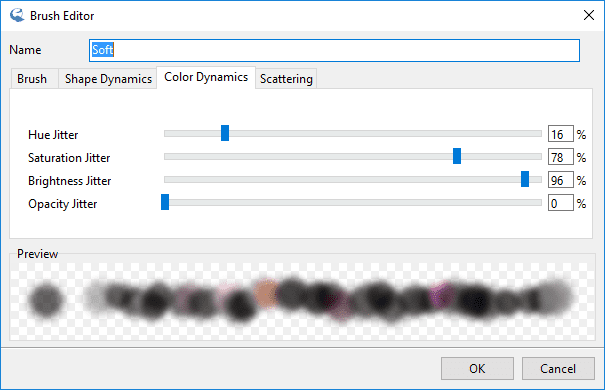The width and height of the screenshot is (605, 390).
Task: Click the Hue Jitter slider track middle
Action: point(353,133)
